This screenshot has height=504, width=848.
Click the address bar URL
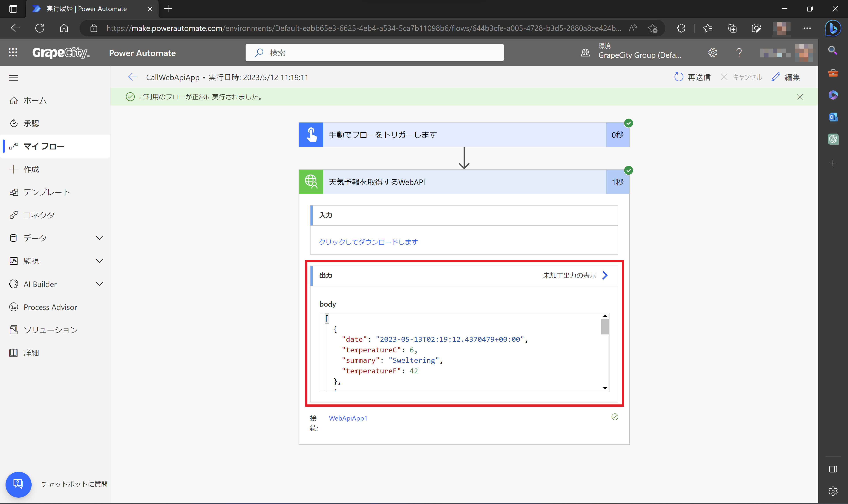click(363, 28)
